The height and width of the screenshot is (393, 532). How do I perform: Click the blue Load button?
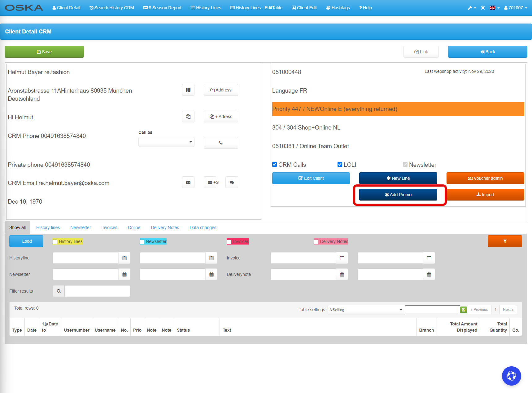(x=26, y=241)
